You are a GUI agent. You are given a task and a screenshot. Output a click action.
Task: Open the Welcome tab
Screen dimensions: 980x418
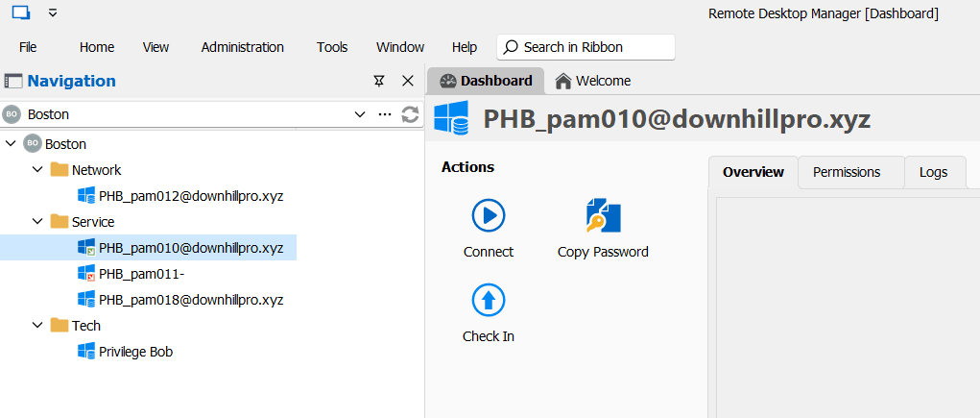coord(593,81)
